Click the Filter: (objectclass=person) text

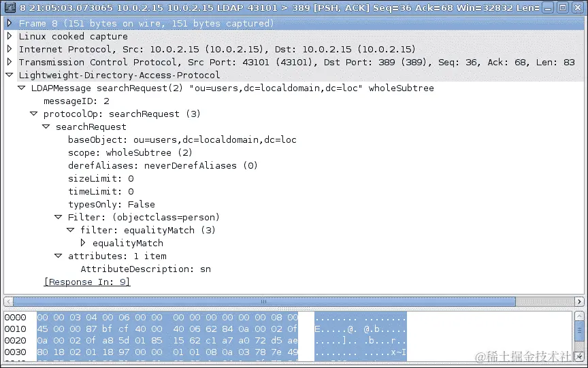point(144,218)
